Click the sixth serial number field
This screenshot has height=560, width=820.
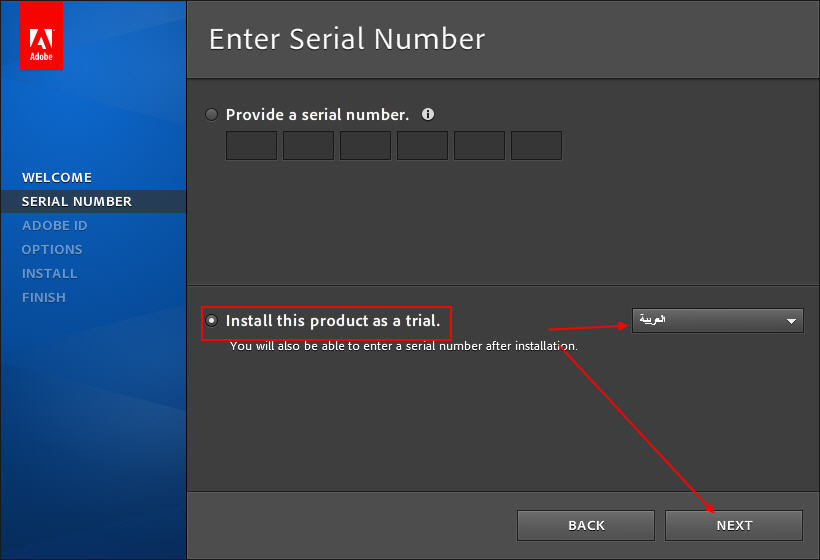537,145
